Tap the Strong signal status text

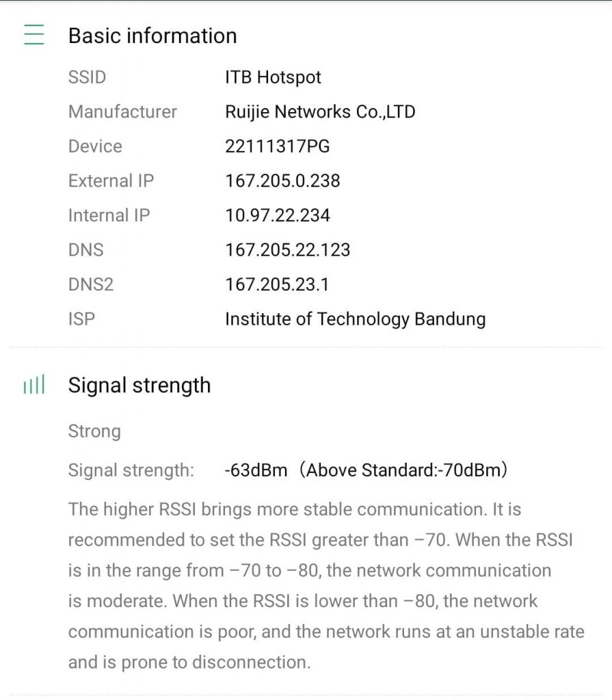pyautogui.click(x=94, y=431)
